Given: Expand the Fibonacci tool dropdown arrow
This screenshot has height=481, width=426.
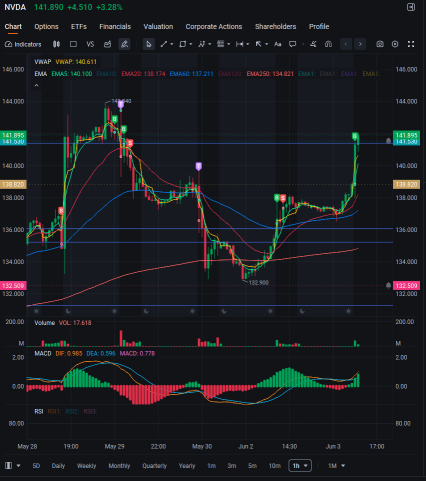Looking at the screenshot, I should click(229, 44).
